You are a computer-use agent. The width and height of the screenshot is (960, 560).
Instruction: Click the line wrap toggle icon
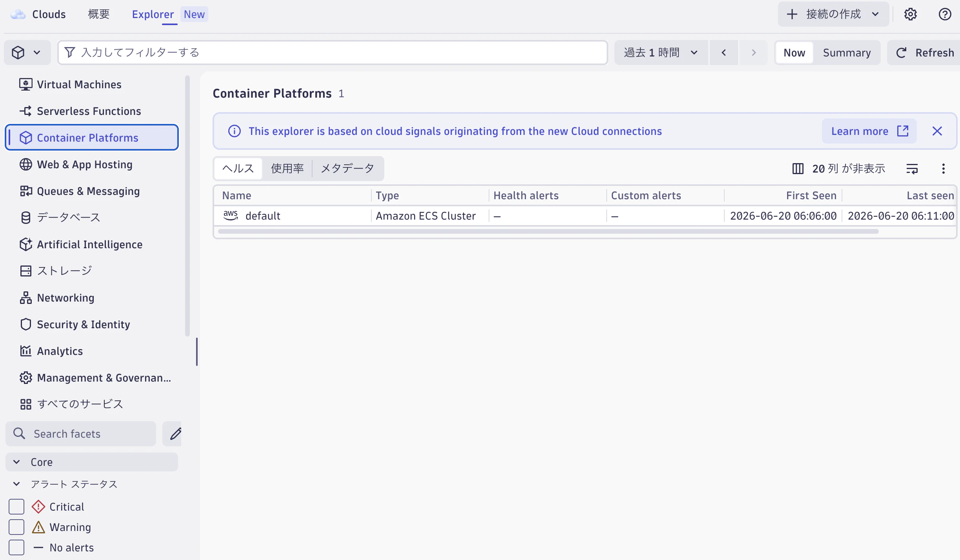tap(912, 169)
